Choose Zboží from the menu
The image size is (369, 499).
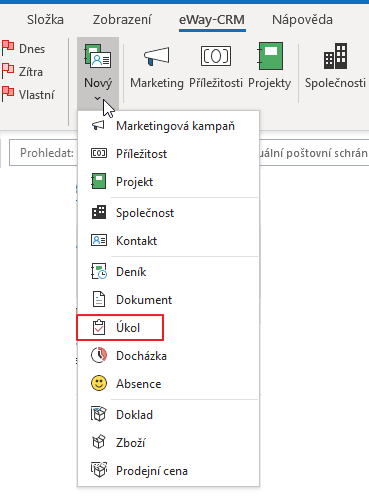coord(168,443)
